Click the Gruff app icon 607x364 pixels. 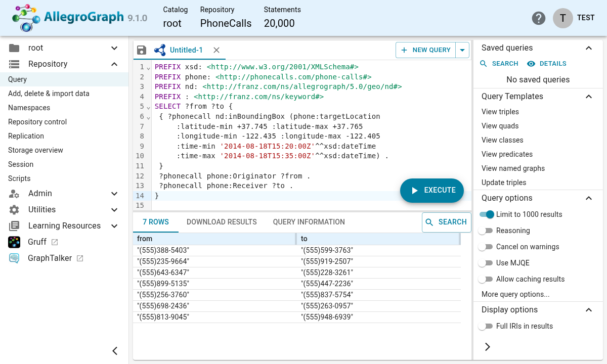(14, 242)
